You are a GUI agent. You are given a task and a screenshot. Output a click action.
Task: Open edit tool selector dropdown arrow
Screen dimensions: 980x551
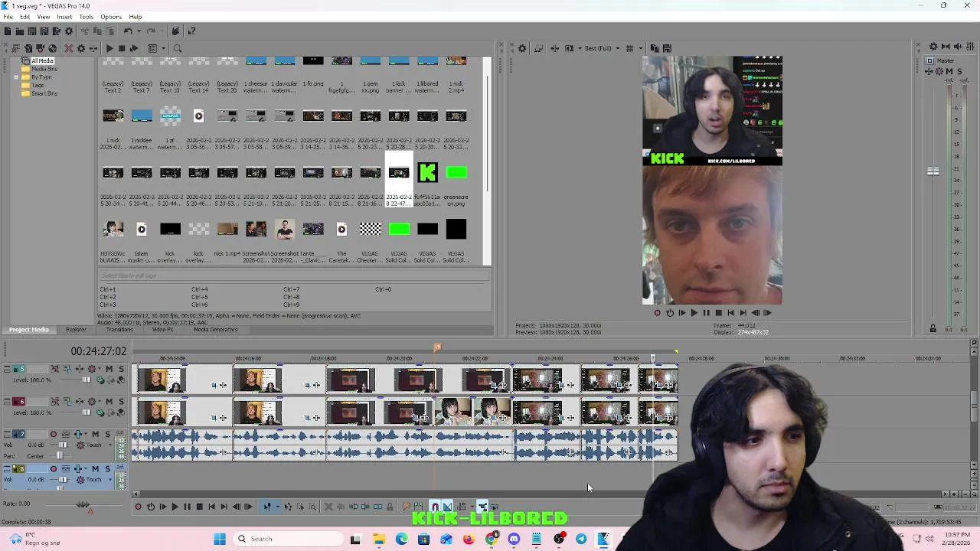[x=278, y=507]
